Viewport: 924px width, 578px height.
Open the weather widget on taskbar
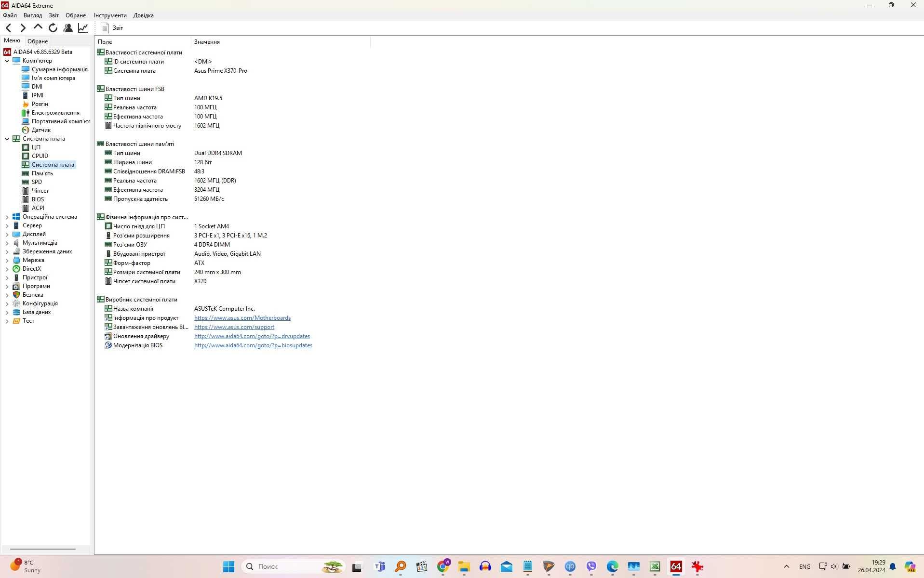point(27,566)
